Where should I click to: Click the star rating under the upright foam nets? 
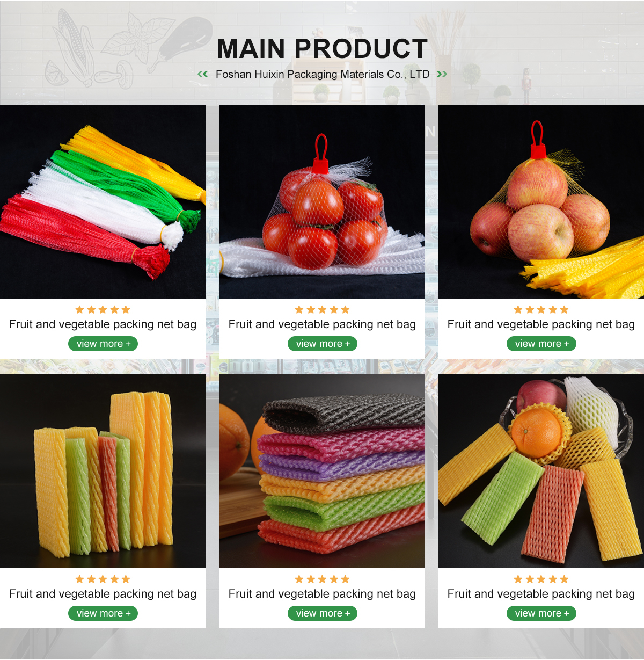tap(103, 579)
